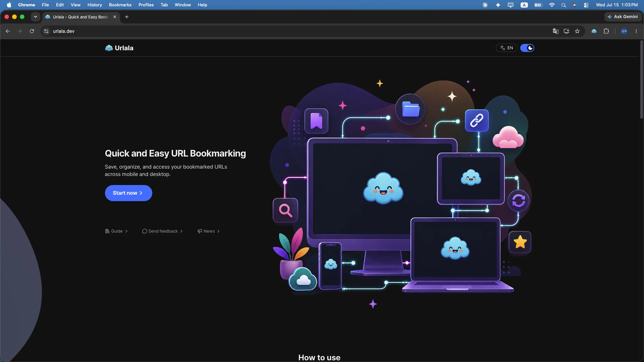Click the Urlala brand name text
Viewport: 644px width, 362px height.
tap(124, 48)
